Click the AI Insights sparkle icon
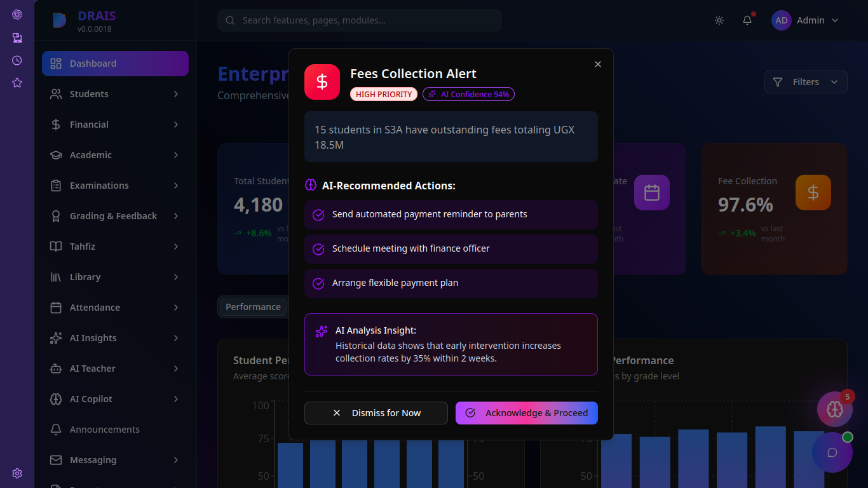 point(56,338)
